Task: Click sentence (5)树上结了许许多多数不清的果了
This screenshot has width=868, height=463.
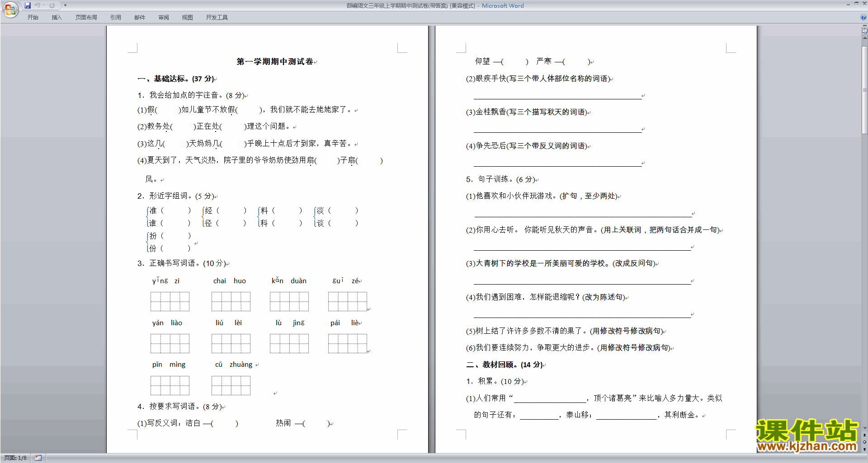Action: click(527, 331)
